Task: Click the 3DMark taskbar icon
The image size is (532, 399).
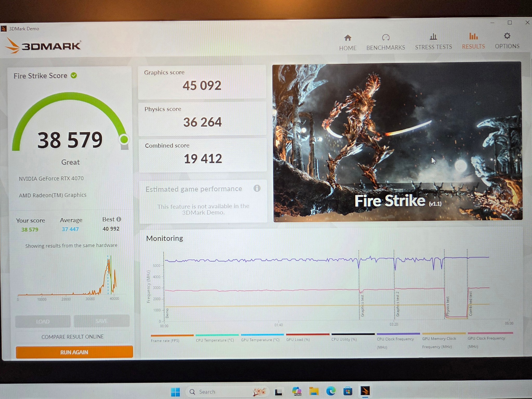Action: pos(365,390)
